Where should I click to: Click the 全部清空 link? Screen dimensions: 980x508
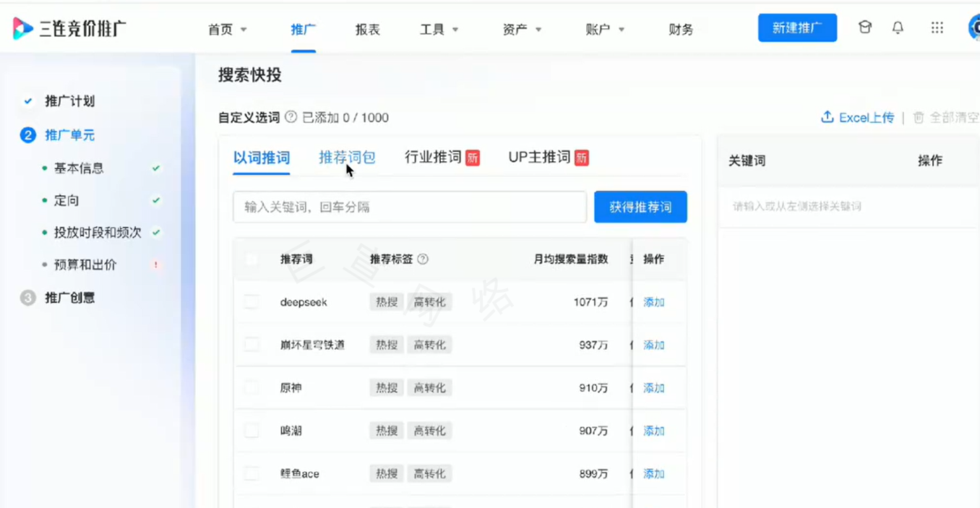954,117
